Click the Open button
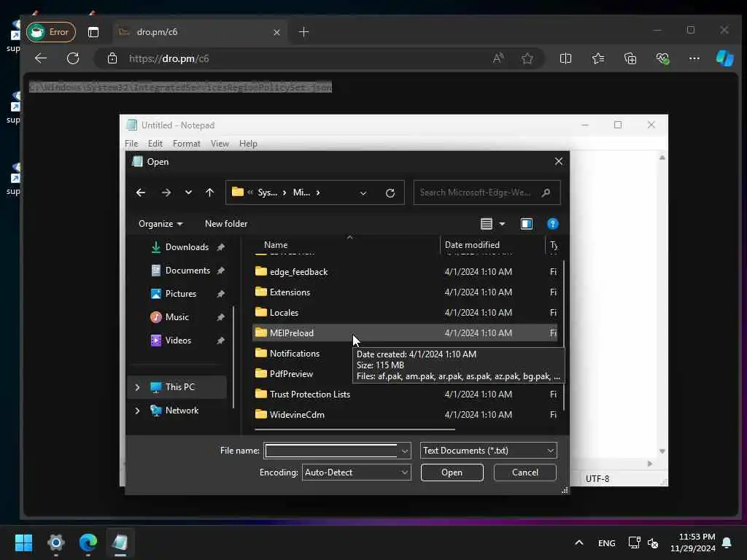The width and height of the screenshot is (747, 560). point(452,472)
